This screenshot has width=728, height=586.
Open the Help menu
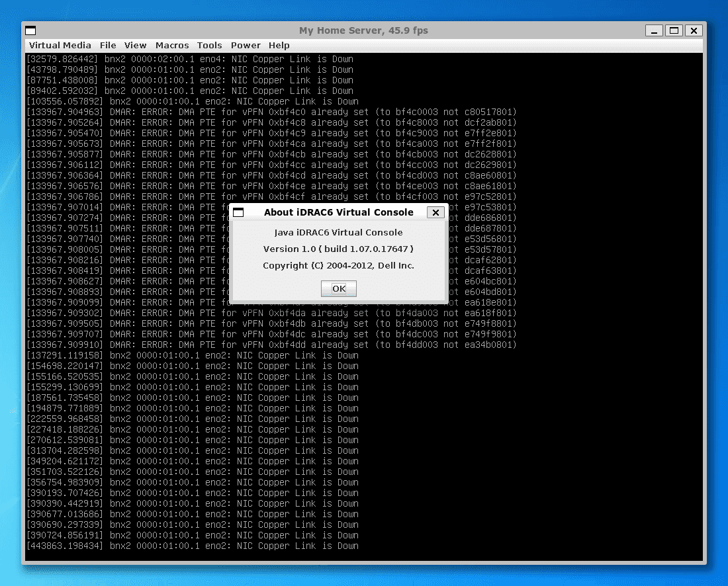coord(279,45)
